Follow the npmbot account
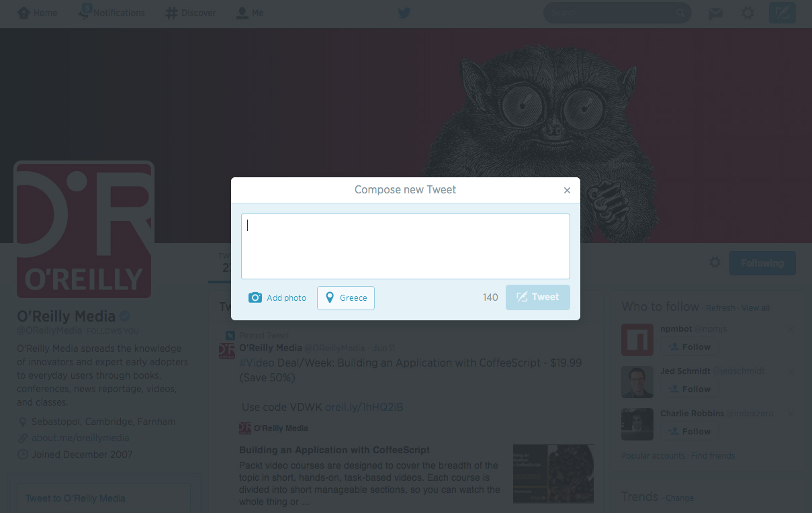The height and width of the screenshot is (513, 812). (689, 347)
